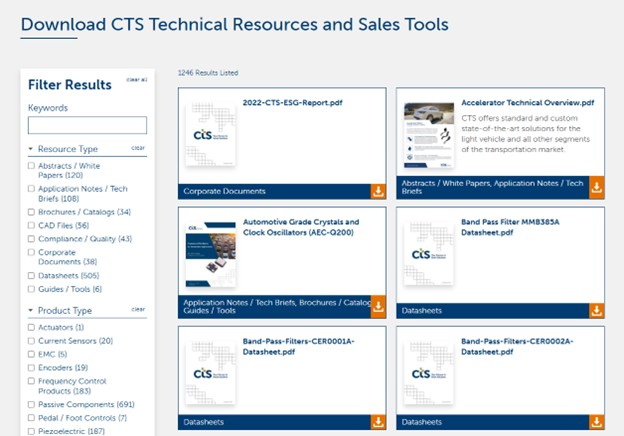Clear the Resource Type filters
624x436 pixels.
tap(138, 148)
